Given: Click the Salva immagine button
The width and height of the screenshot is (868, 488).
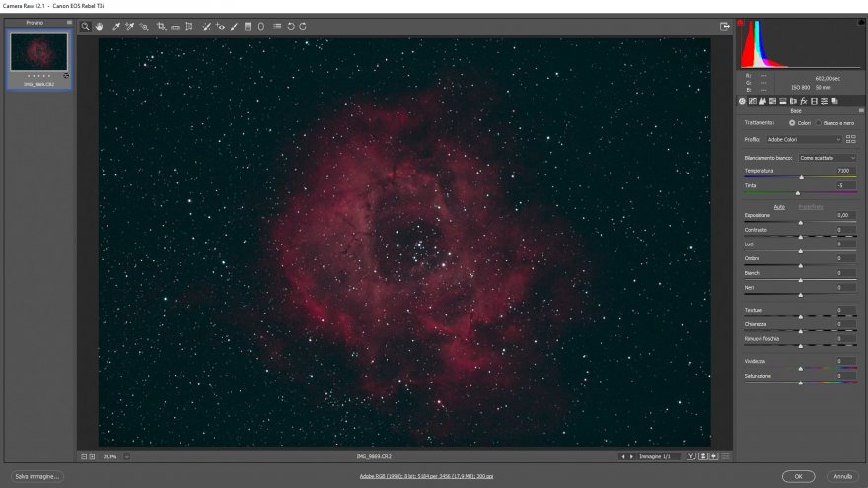Looking at the screenshot, I should tap(37, 476).
